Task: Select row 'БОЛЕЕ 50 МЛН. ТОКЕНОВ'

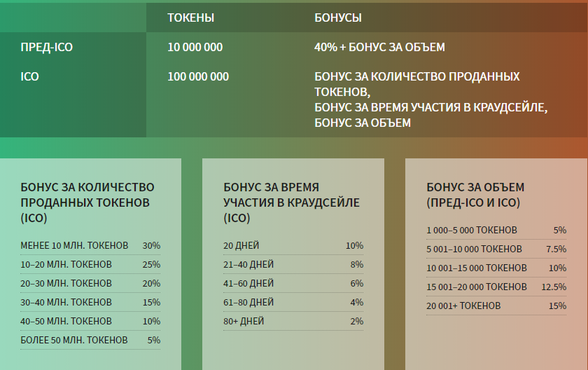Action: coord(90,340)
